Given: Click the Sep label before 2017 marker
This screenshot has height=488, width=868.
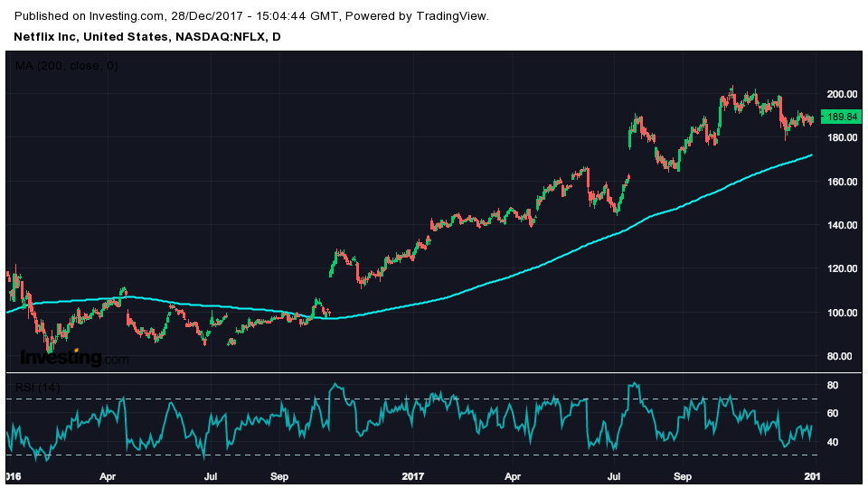Looking at the screenshot, I should pos(279,476).
